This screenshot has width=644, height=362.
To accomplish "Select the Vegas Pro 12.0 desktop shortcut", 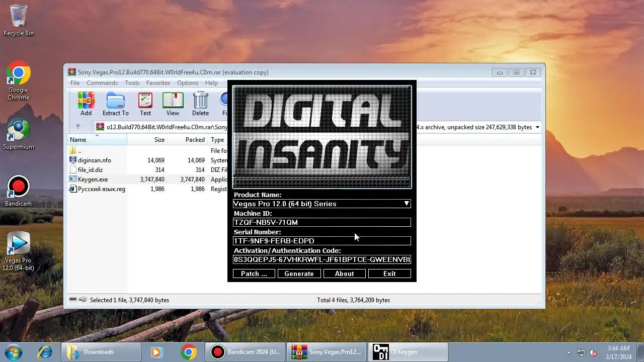I will click(x=19, y=251).
